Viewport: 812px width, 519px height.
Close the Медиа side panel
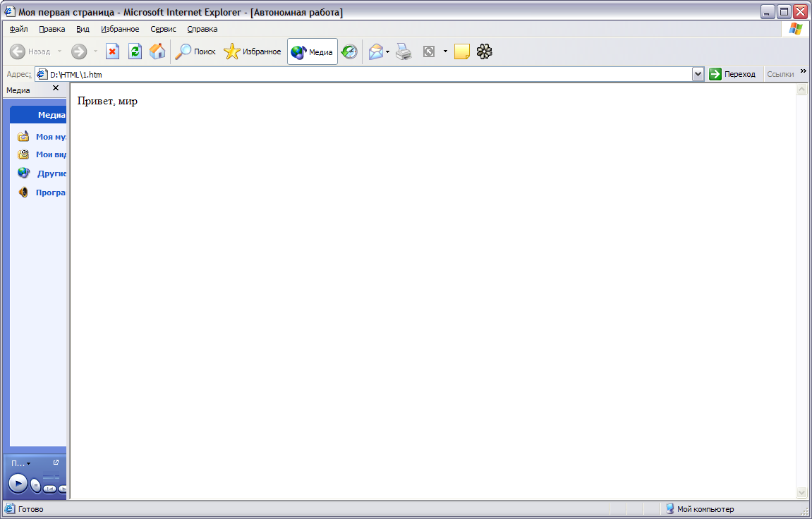(x=56, y=88)
